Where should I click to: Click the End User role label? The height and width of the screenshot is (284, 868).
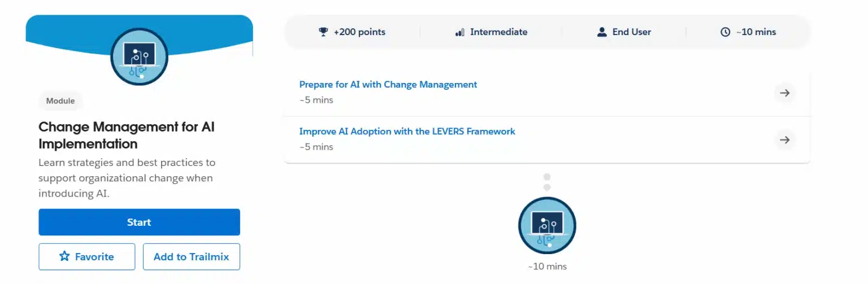(632, 32)
